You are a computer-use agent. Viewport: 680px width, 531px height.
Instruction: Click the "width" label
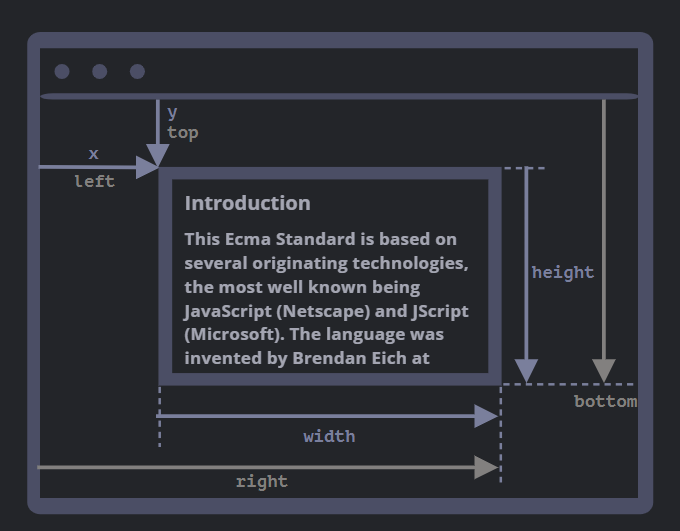tap(329, 436)
